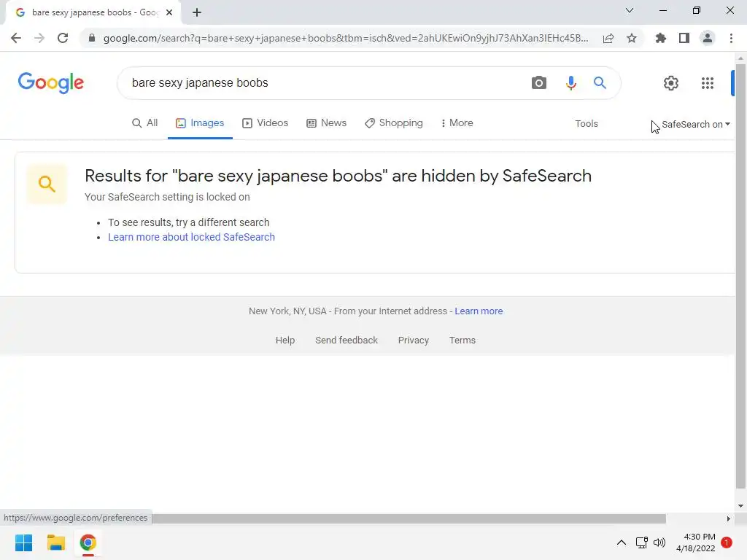Switch to the Shopping tab
The height and width of the screenshot is (560, 747).
click(x=393, y=123)
